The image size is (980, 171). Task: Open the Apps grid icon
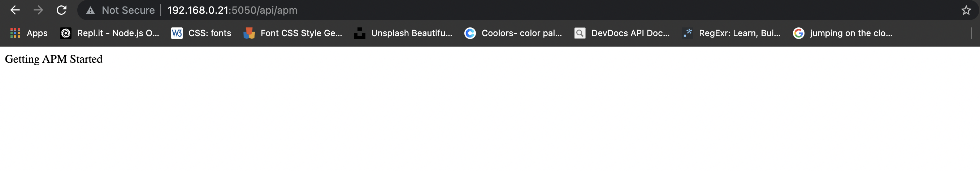(15, 34)
